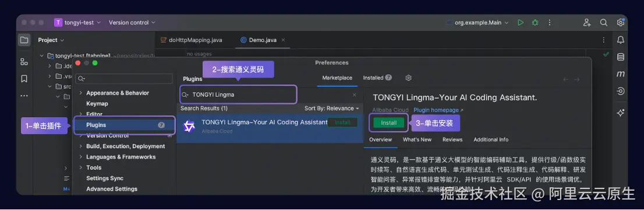Run org.example.Main with the green play icon
The image size is (644, 210).
pyautogui.click(x=521, y=23)
